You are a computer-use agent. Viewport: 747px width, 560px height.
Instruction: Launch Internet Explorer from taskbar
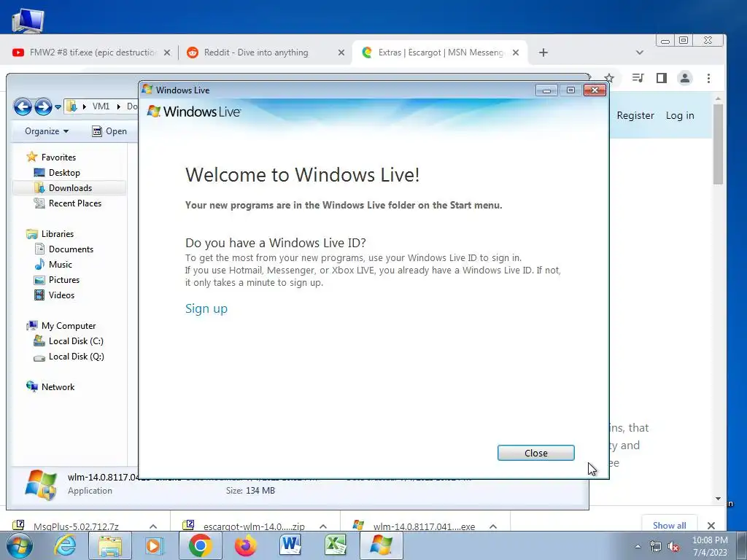[x=64, y=545]
